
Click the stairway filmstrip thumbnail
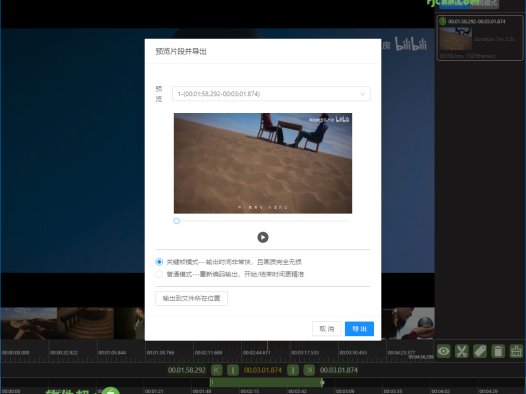point(86,324)
